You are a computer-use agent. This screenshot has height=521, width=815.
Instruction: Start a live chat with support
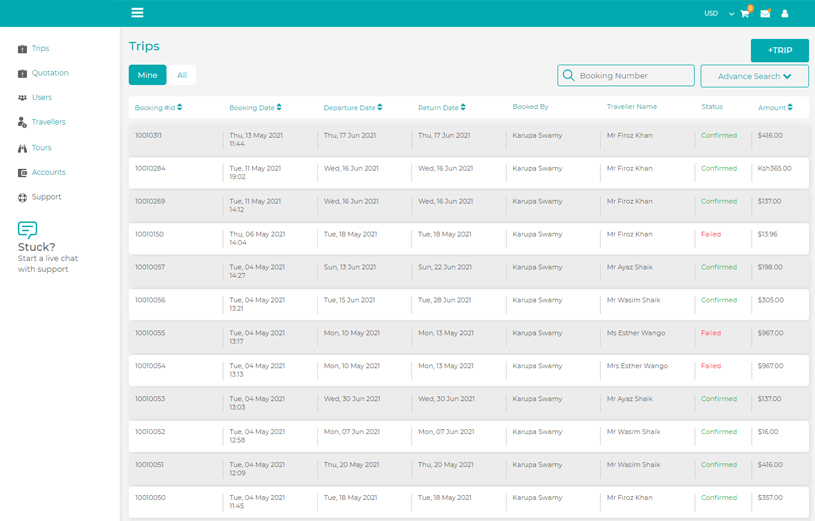48,264
